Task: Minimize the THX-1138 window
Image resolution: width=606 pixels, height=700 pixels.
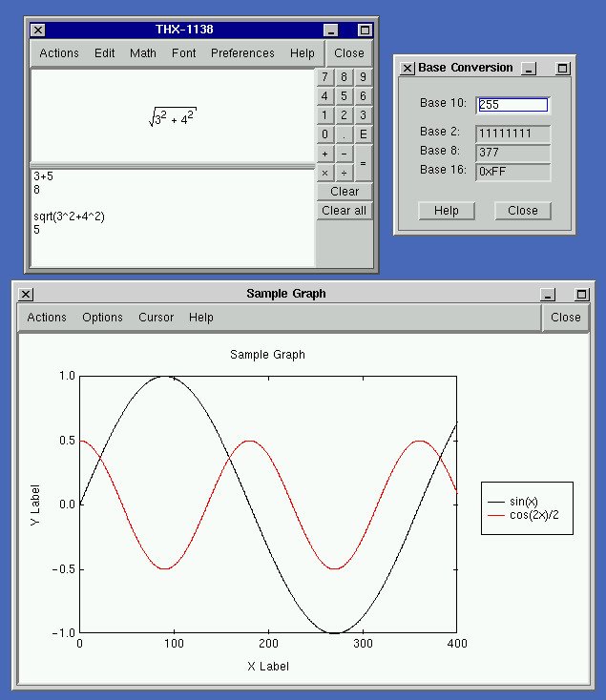Action: (331, 31)
